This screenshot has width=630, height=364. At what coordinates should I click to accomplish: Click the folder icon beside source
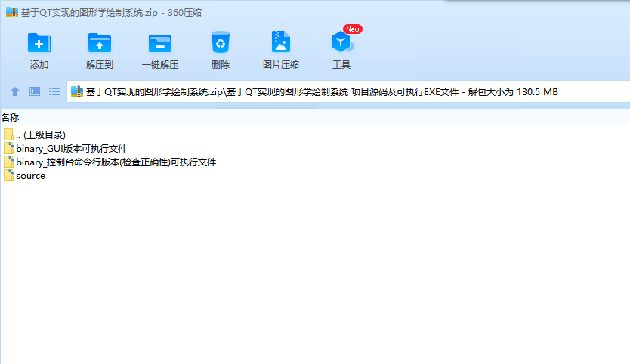point(8,175)
